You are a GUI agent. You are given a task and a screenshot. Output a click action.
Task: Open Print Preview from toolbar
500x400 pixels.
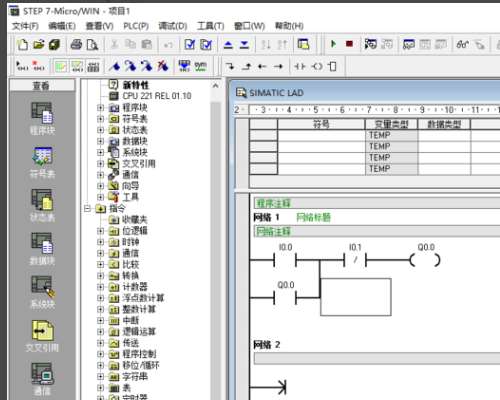pyautogui.click(x=92, y=44)
